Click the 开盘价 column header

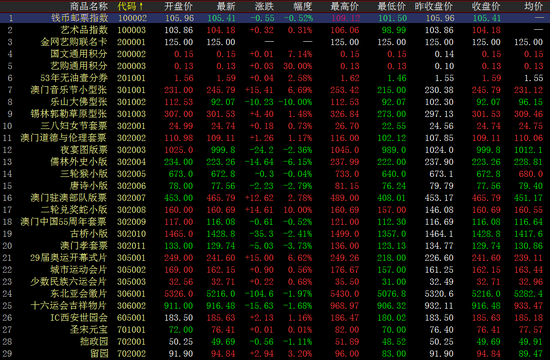pos(179,6)
